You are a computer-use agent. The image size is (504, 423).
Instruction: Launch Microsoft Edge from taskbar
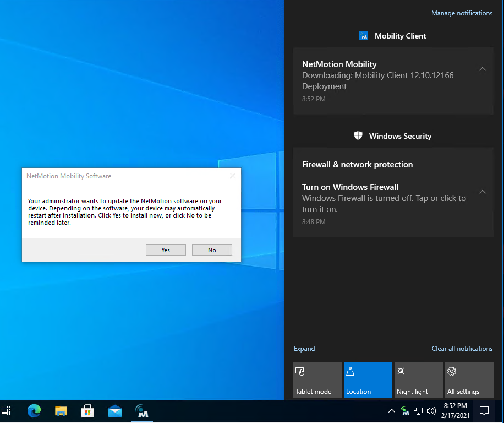click(34, 411)
